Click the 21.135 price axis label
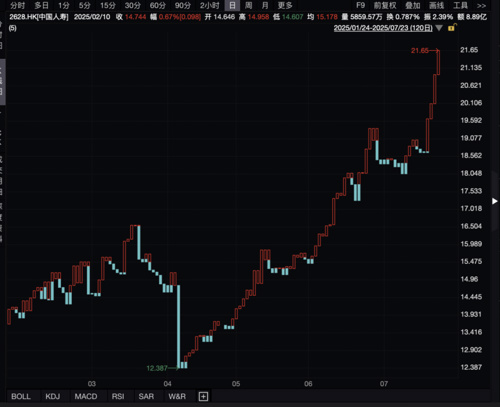Screen dimensions: 500x407 (x=471, y=68)
